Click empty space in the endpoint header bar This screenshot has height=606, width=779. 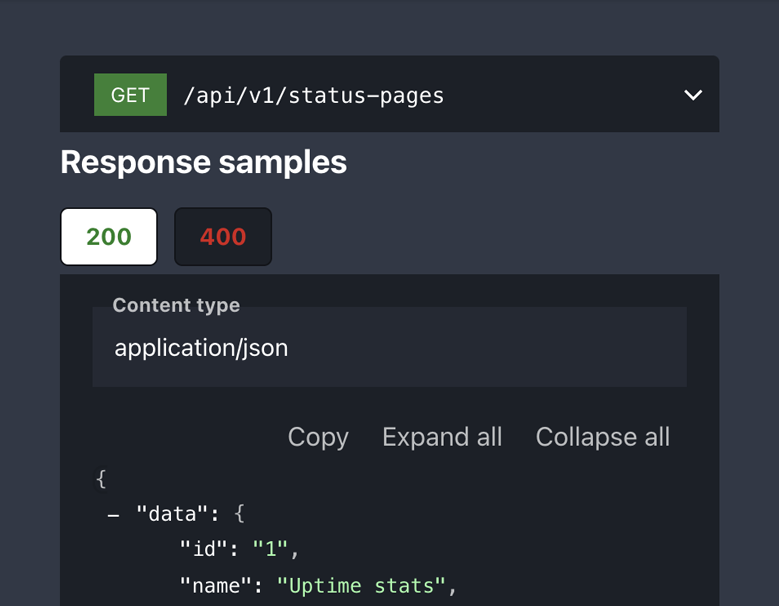(x=560, y=95)
